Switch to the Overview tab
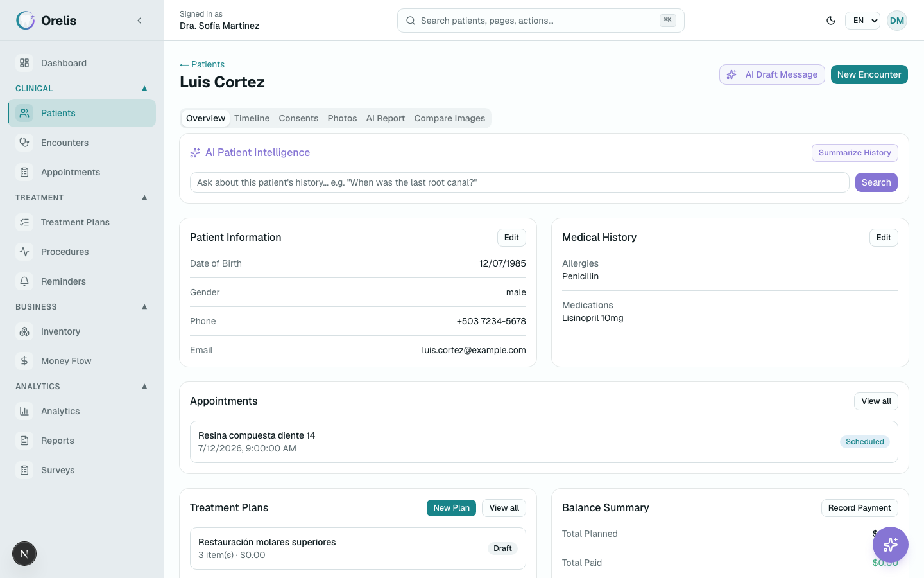The image size is (924, 578). coord(205,118)
